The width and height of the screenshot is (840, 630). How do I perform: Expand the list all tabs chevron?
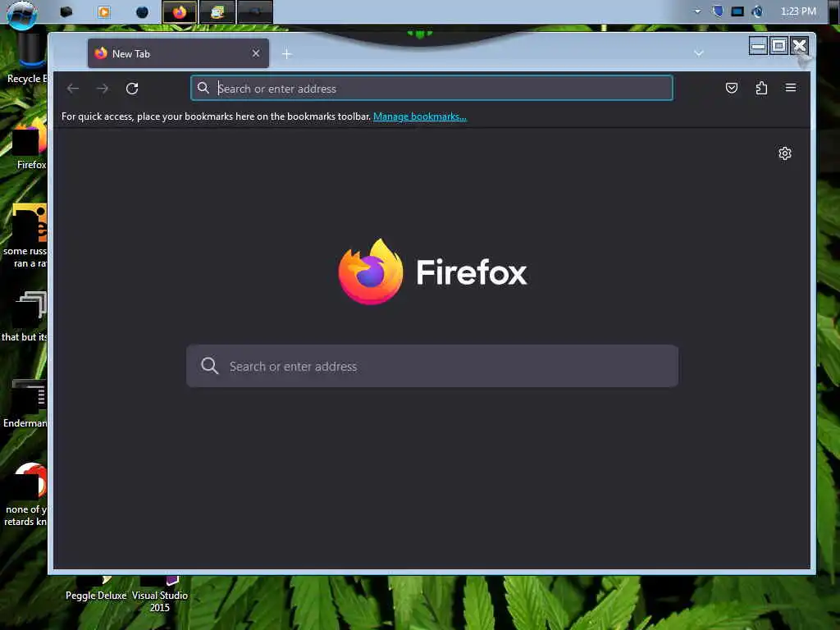point(698,53)
